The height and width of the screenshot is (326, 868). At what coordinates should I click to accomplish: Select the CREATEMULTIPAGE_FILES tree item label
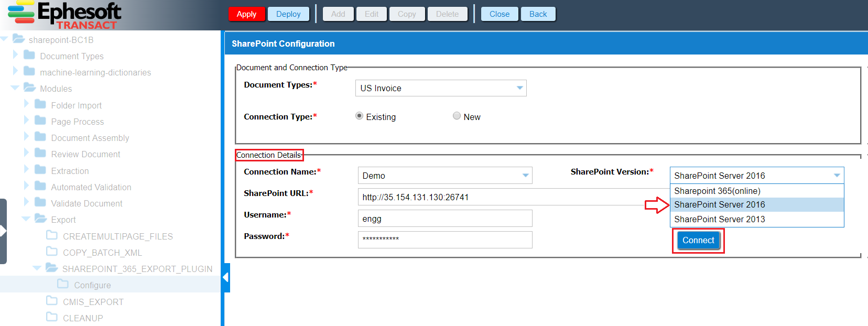click(118, 236)
